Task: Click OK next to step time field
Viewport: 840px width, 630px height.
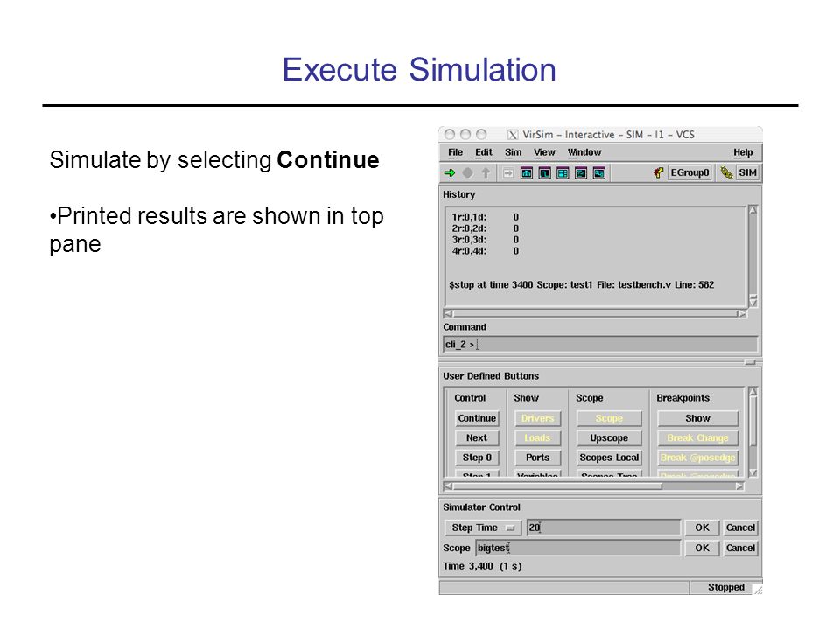Action: coord(702,528)
